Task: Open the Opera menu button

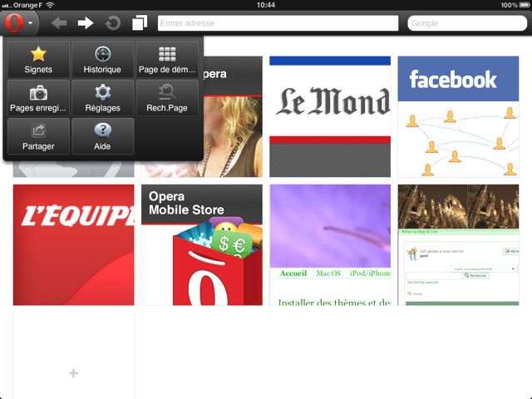Action: (19, 22)
